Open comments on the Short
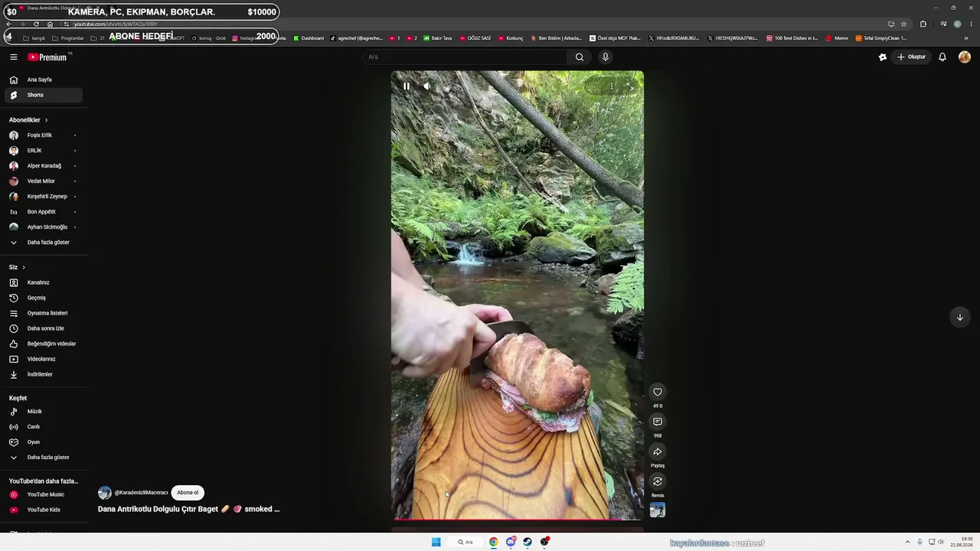This screenshot has height=551, width=980. (657, 422)
